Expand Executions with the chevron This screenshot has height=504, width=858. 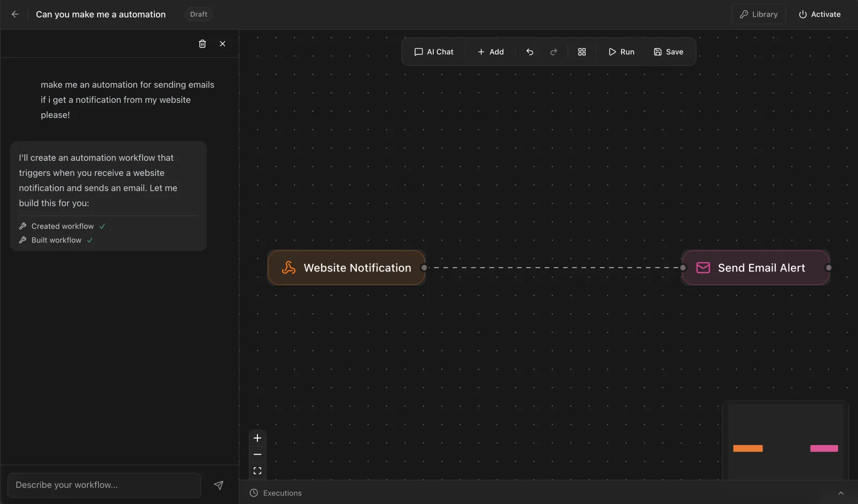841,493
